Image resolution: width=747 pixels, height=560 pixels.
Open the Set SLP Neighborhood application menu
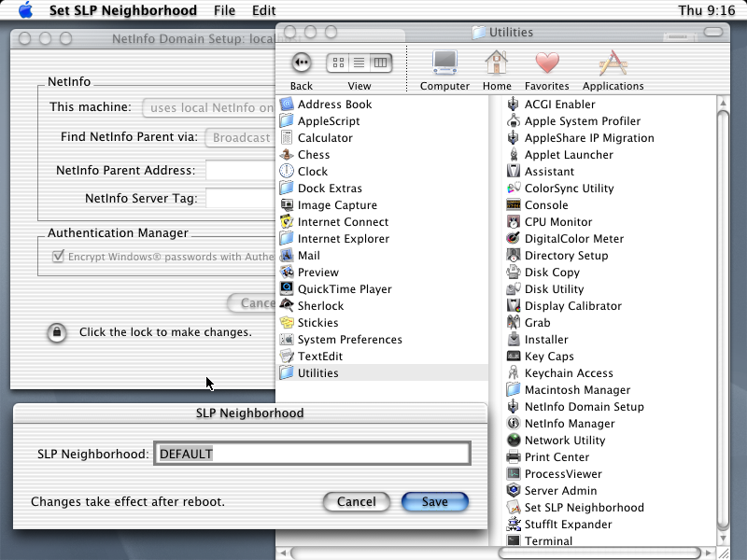click(123, 10)
